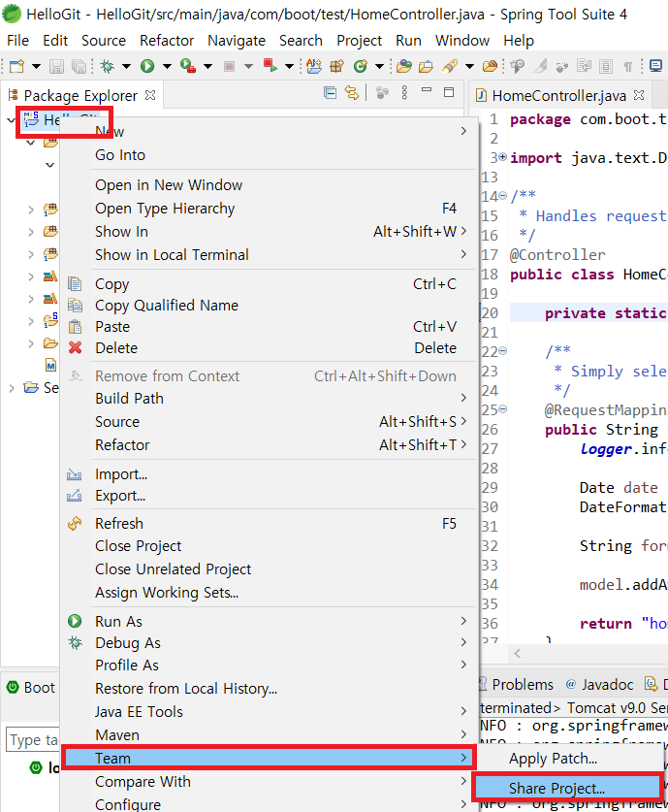
Task: Open the Compare With submenu
Action: tap(269, 782)
